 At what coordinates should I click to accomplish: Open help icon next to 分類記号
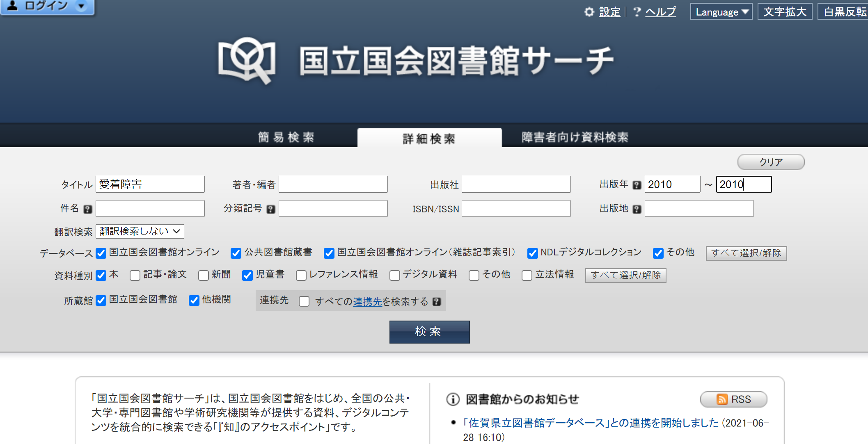271,209
